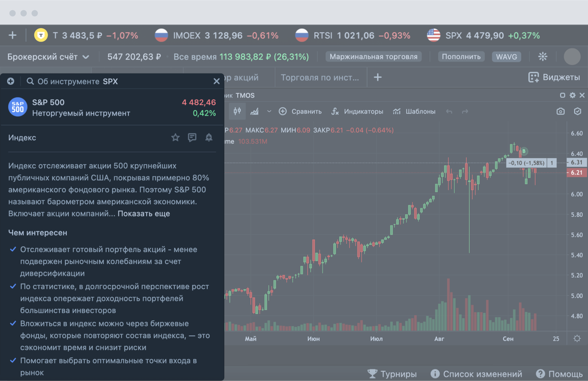Click the Маржинальная торговля button

(373, 56)
